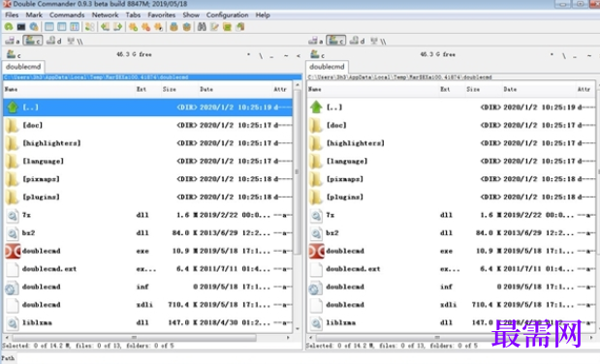This screenshot has width=600, height=364.
Task: Select drive d in right drive bar
Action: tap(358, 41)
